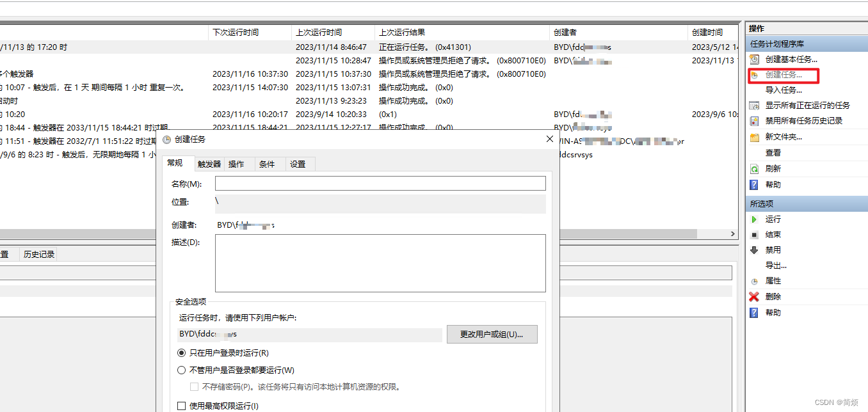Collapse the 任务计划程序库 section header

(807, 44)
